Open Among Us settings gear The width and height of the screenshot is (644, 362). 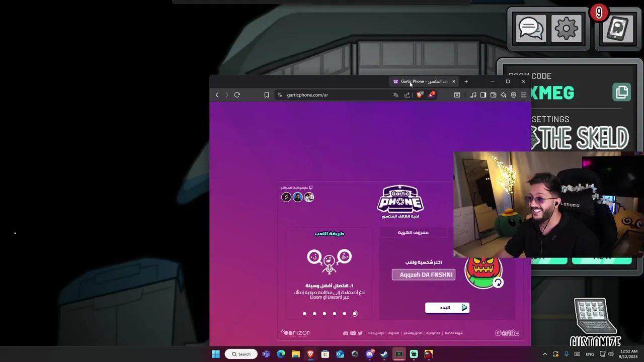click(567, 29)
